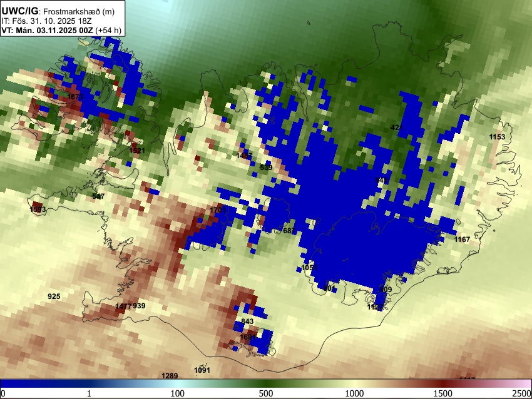Select the 843 map value
The width and height of the screenshot is (532, 399).
coord(247,321)
